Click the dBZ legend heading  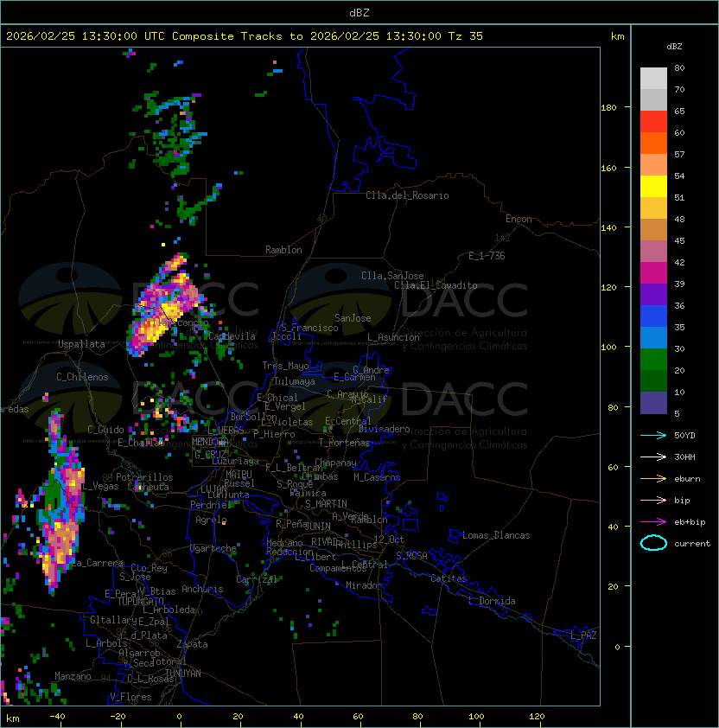[674, 47]
